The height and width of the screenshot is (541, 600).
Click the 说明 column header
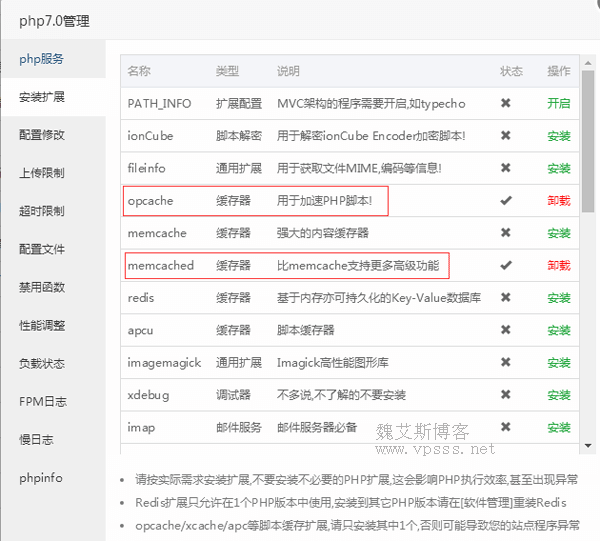(289, 71)
